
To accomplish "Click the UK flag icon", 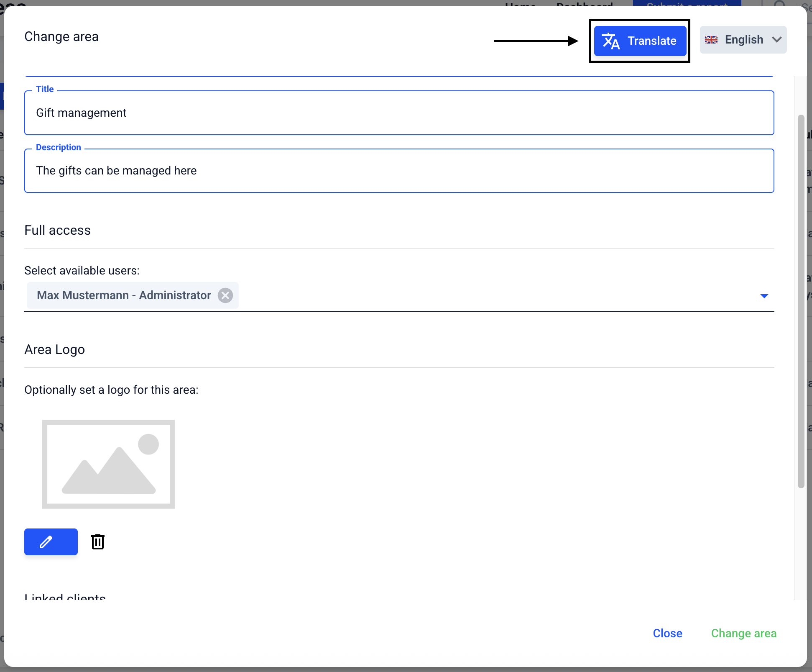I will (x=711, y=40).
